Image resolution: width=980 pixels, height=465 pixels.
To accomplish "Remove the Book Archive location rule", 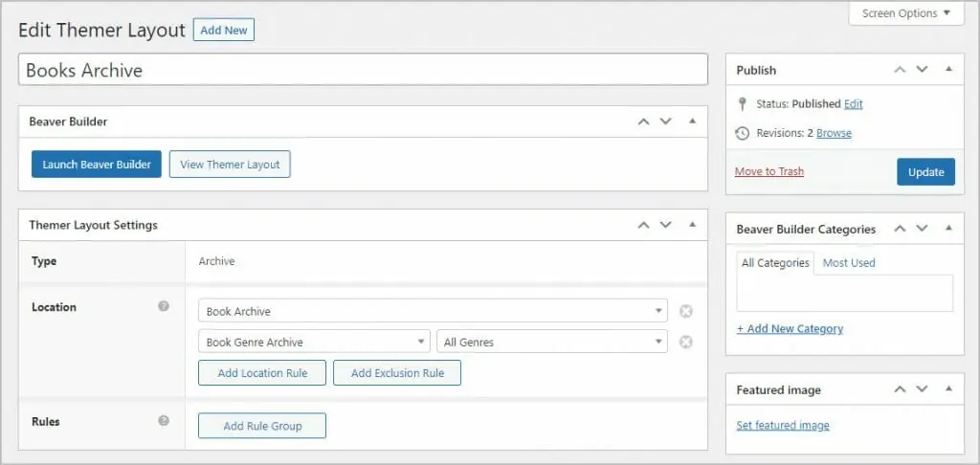I will (685, 311).
